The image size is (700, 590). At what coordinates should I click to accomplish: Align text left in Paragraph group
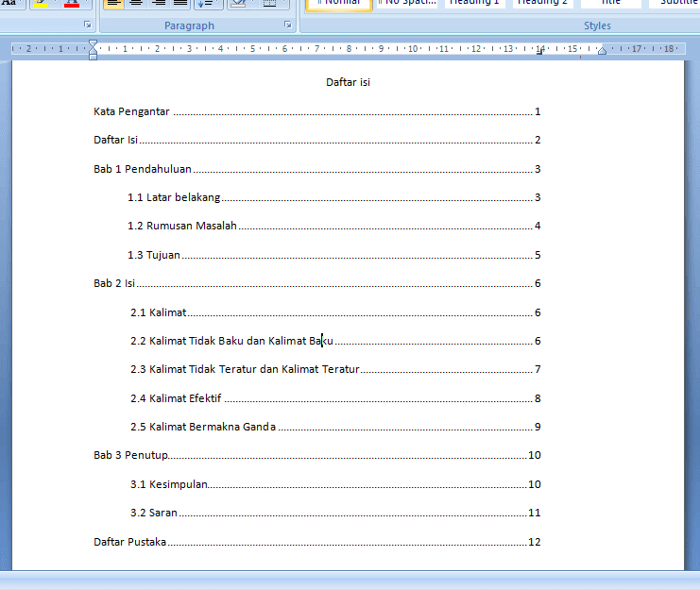[x=114, y=4]
